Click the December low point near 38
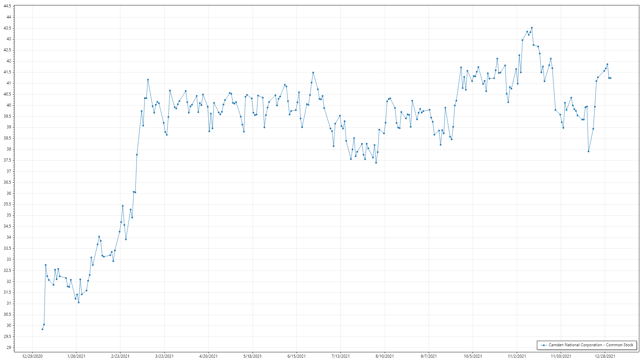The height and width of the screenshot is (362, 644). [588, 152]
